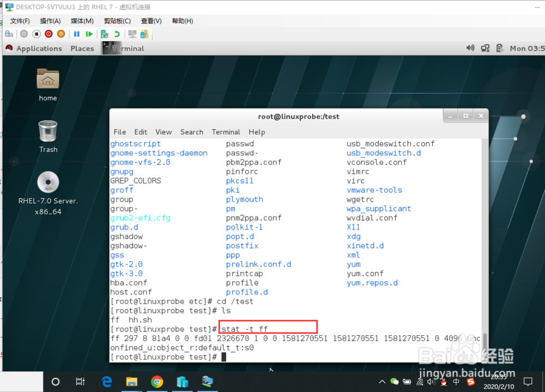This screenshot has height=392, width=545.
Task: Open the 媒体(M) menu
Action: point(82,21)
